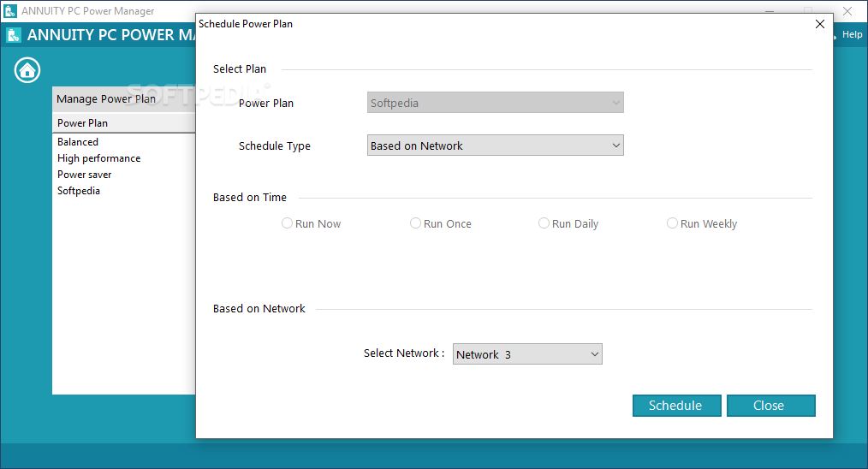
Task: Open the Help menu in main window
Action: (852, 34)
